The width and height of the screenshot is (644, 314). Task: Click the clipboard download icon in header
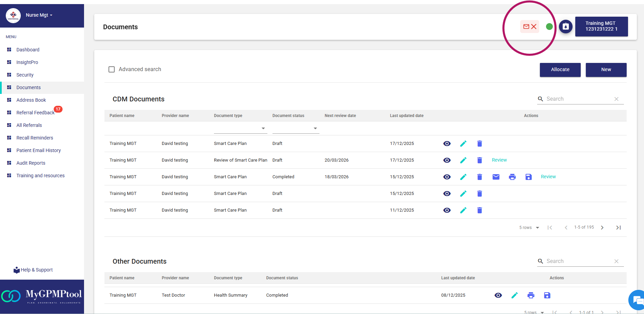[565, 27]
